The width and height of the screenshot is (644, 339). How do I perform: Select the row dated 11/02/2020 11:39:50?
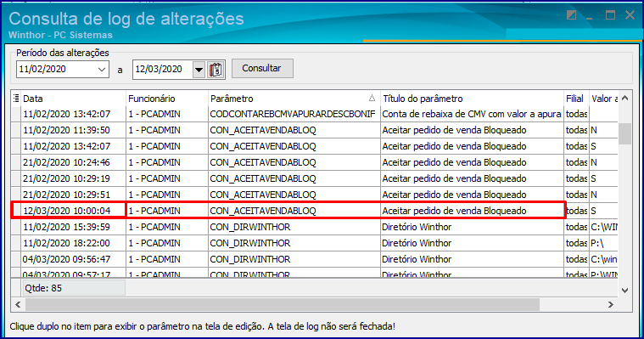click(314, 130)
